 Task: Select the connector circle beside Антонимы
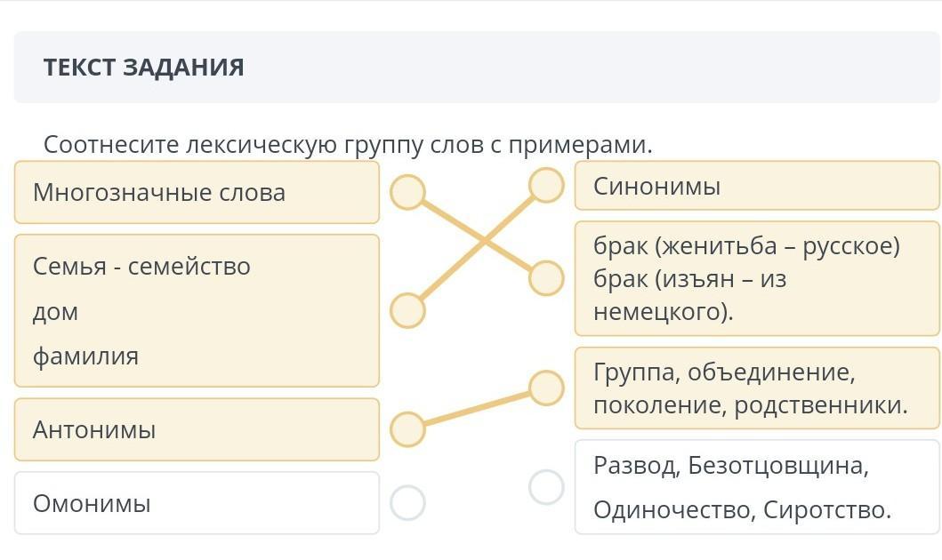tap(407, 429)
